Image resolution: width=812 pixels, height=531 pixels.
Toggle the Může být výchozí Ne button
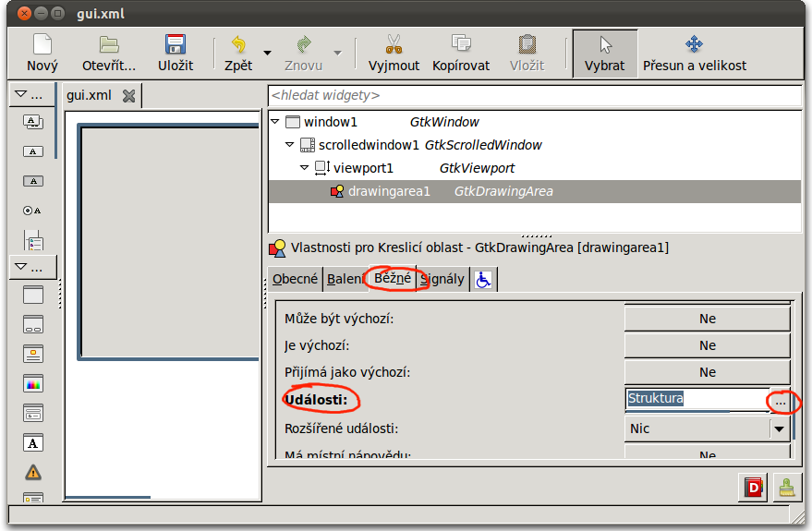708,319
